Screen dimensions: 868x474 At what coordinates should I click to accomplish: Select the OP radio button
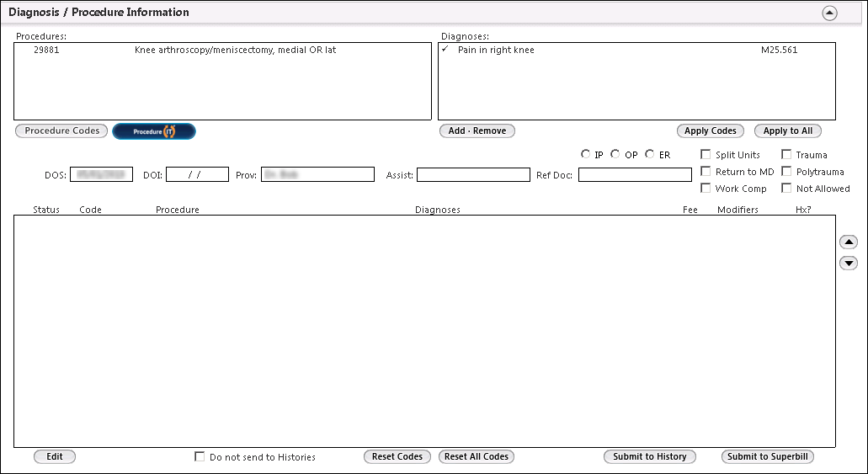pyautogui.click(x=615, y=155)
